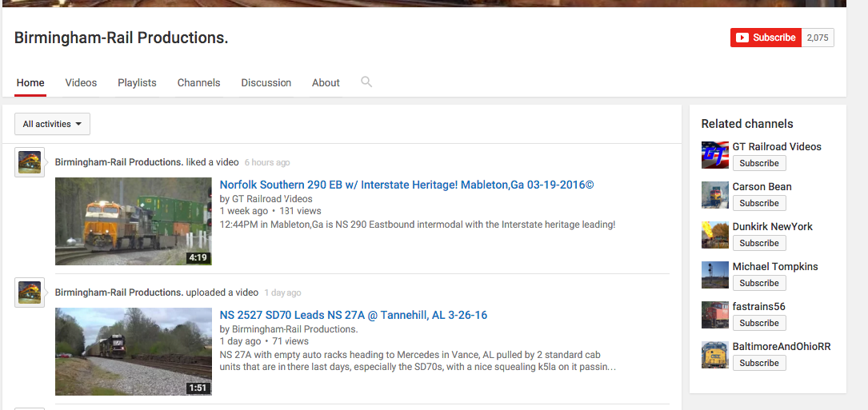Click Birmingham-Rail Productions name in uploaded activity
This screenshot has height=410, width=868.
[x=119, y=293]
